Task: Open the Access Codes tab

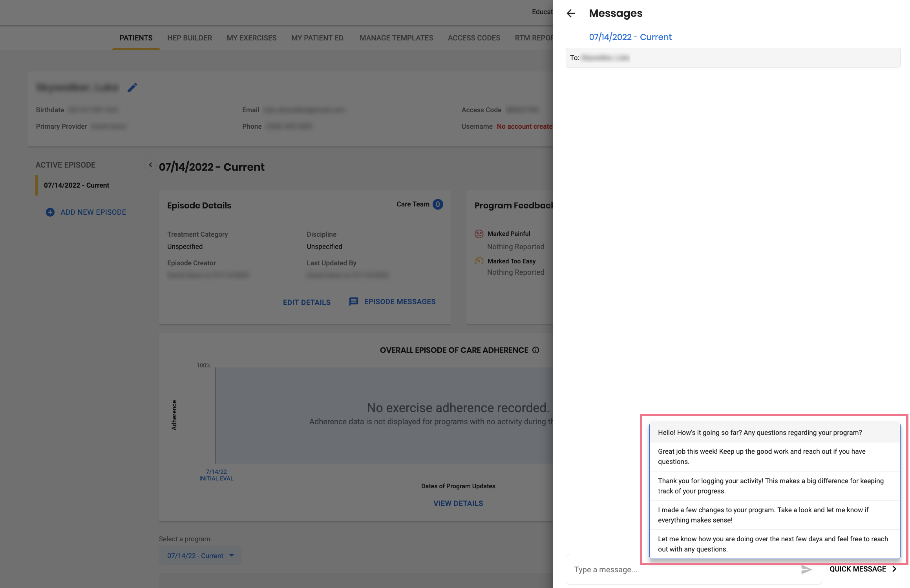Action: [x=474, y=38]
